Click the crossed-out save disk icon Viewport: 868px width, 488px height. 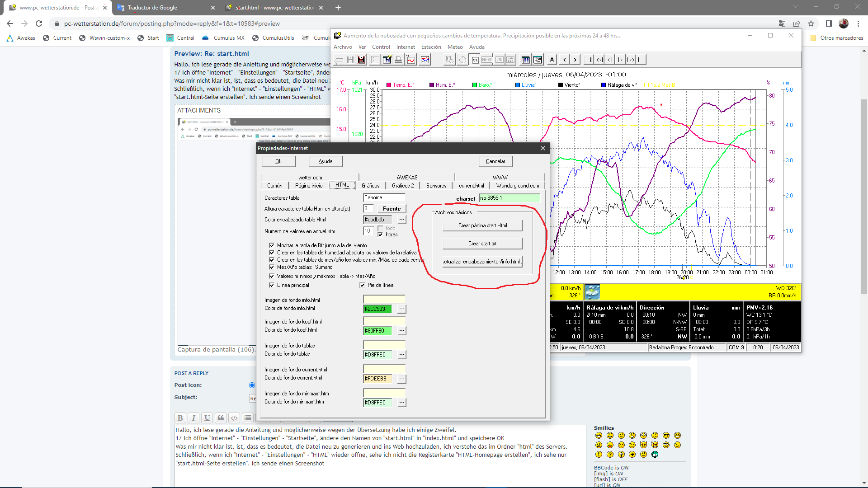361,60
